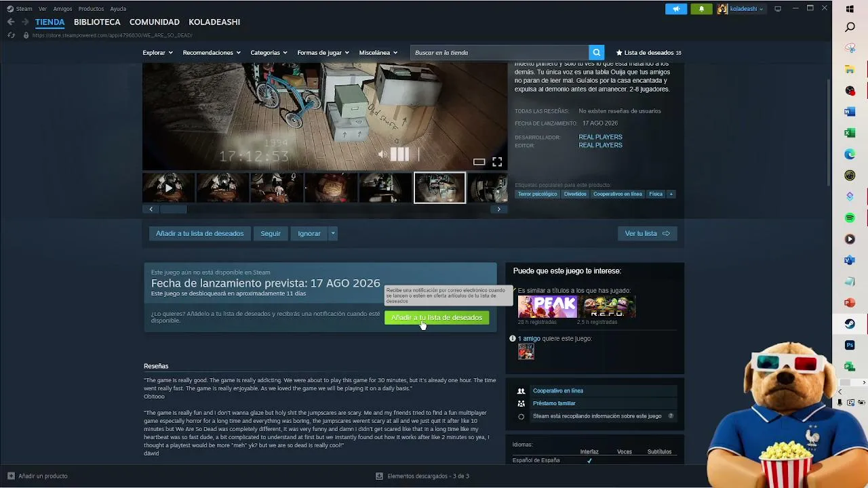Open the Terror psicológico tag

(538, 194)
